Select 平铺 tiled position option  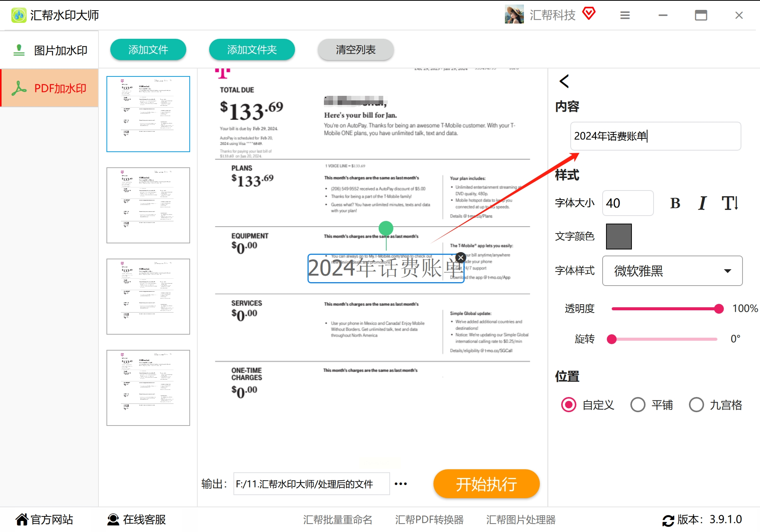point(638,405)
